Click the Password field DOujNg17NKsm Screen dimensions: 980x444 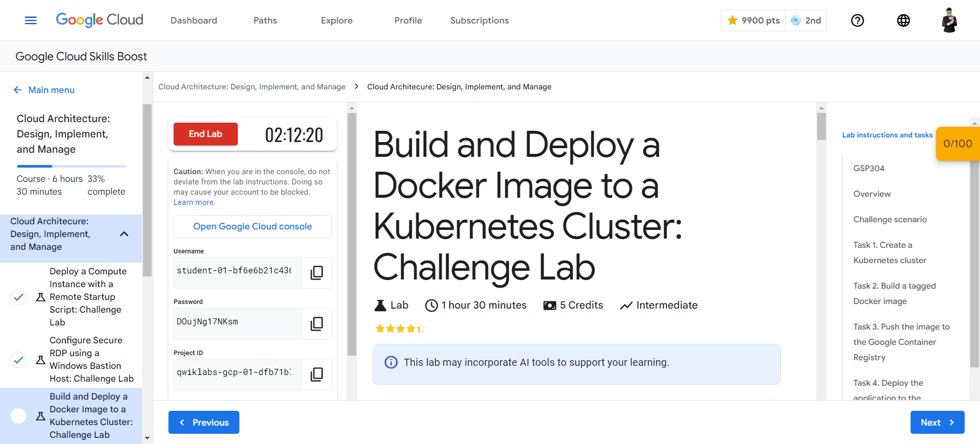[237, 324]
